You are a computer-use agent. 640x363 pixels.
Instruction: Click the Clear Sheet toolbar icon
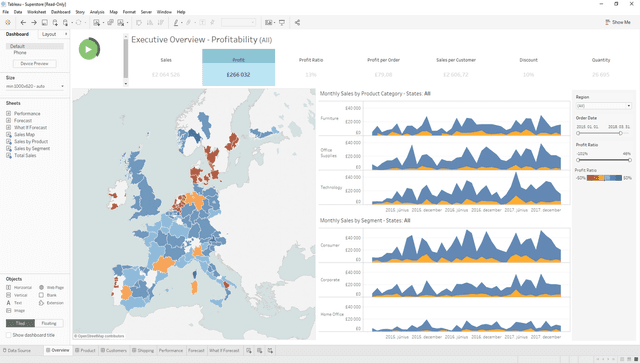pyautogui.click(x=120, y=22)
